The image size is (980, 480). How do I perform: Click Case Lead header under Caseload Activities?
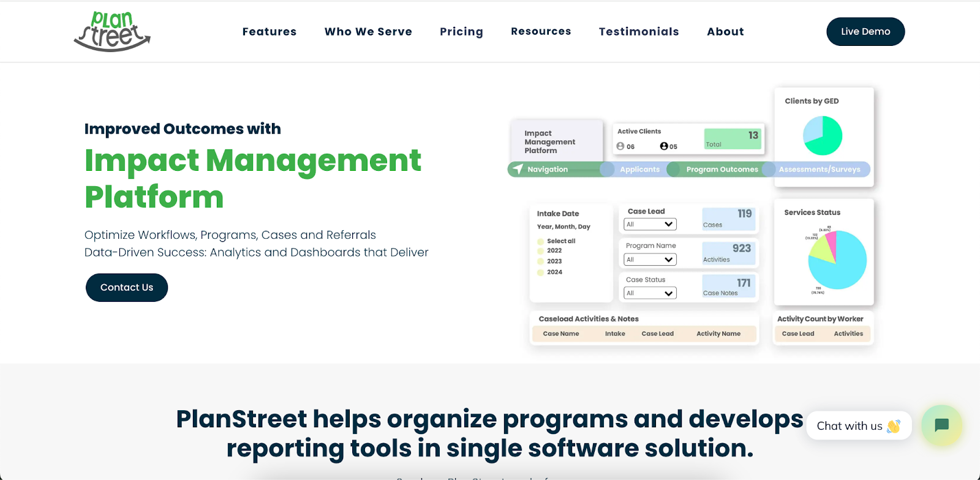[x=658, y=334]
